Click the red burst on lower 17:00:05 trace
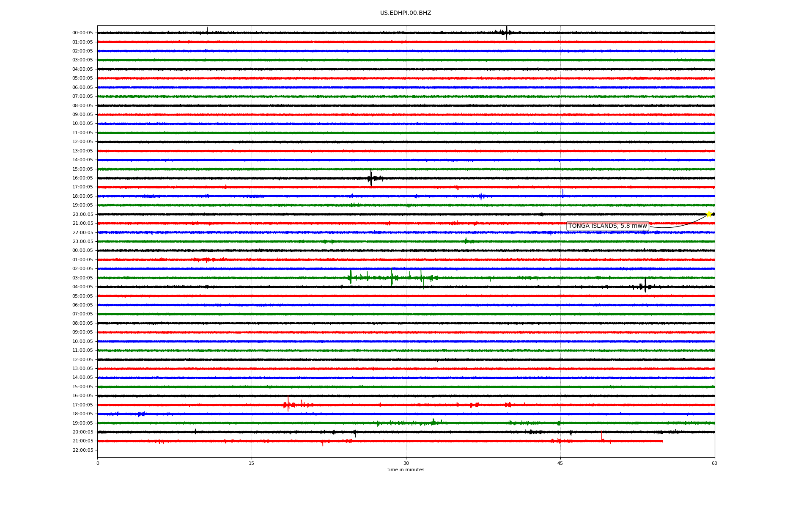 (288, 404)
